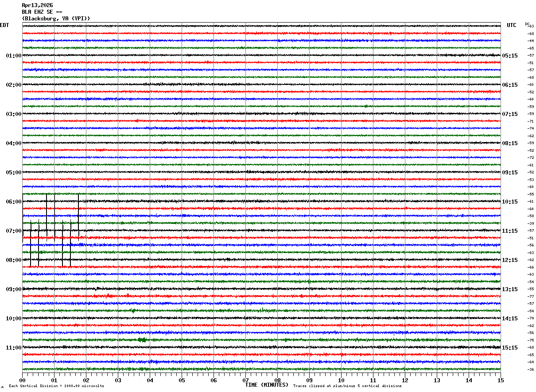Click the traces clipped footnote text
Viewport: 536px width, 392px height.
pos(347,386)
